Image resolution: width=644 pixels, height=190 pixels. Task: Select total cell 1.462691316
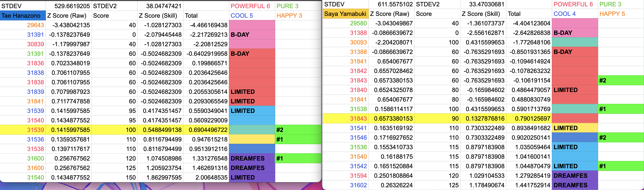(206, 168)
